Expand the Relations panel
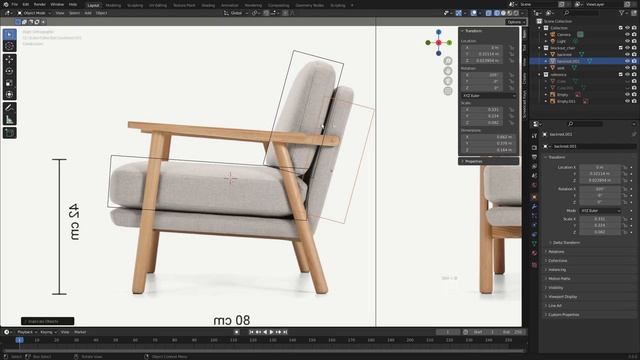This screenshot has width=640, height=360. 556,252
